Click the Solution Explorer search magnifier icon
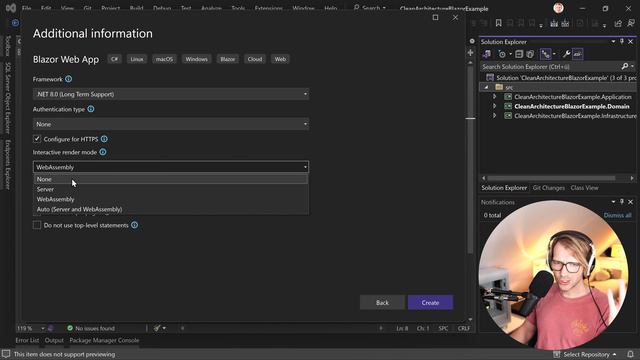This screenshot has height=360, width=640. pos(625,67)
